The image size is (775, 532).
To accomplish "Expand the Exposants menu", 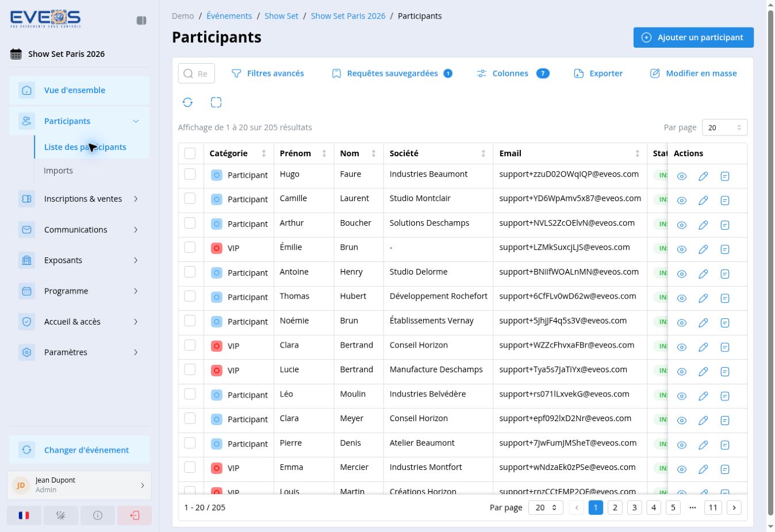I will tap(79, 260).
